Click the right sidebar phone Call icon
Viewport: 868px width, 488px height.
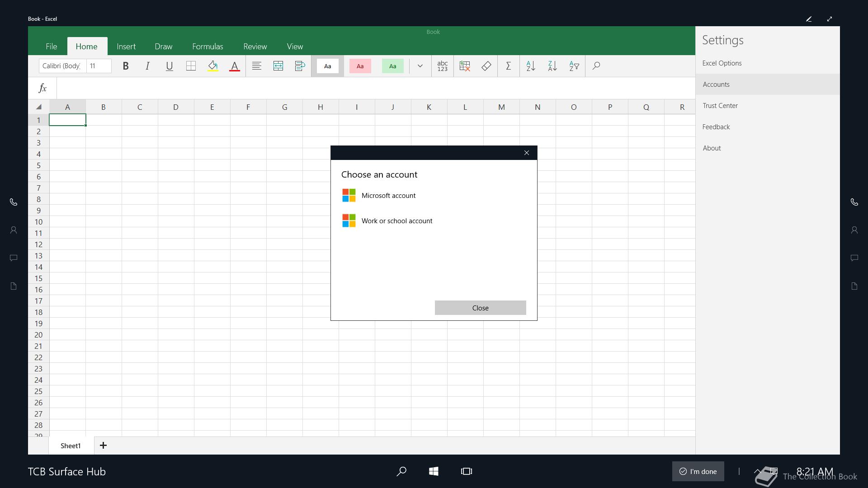[x=854, y=202]
